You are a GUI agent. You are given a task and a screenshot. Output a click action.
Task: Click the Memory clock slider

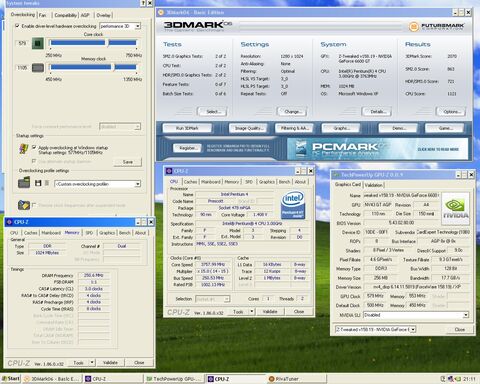click(93, 67)
